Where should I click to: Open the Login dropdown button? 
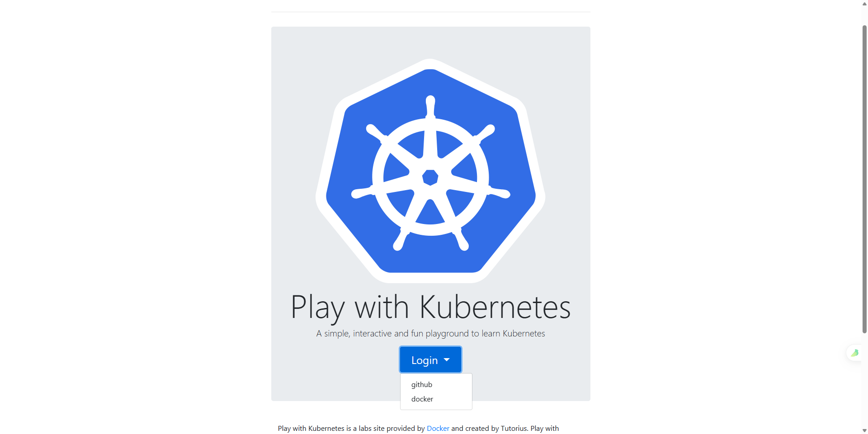click(430, 359)
